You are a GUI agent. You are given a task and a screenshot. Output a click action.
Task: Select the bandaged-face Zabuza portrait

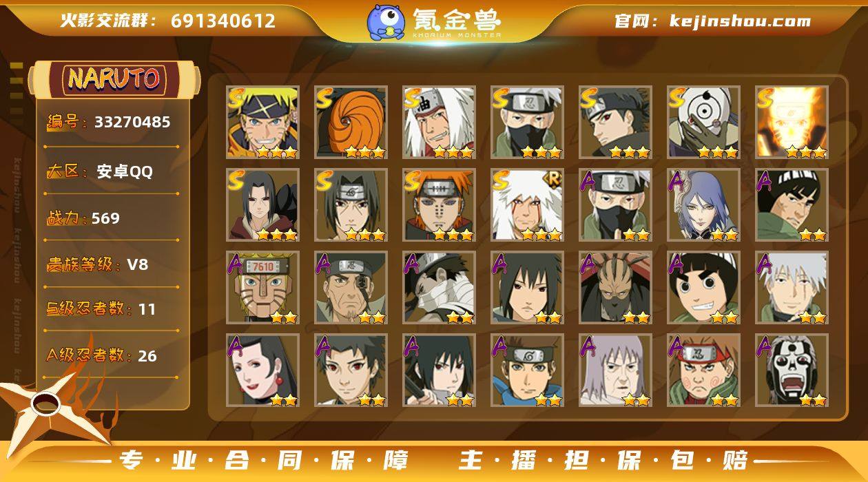pyautogui.click(x=440, y=287)
